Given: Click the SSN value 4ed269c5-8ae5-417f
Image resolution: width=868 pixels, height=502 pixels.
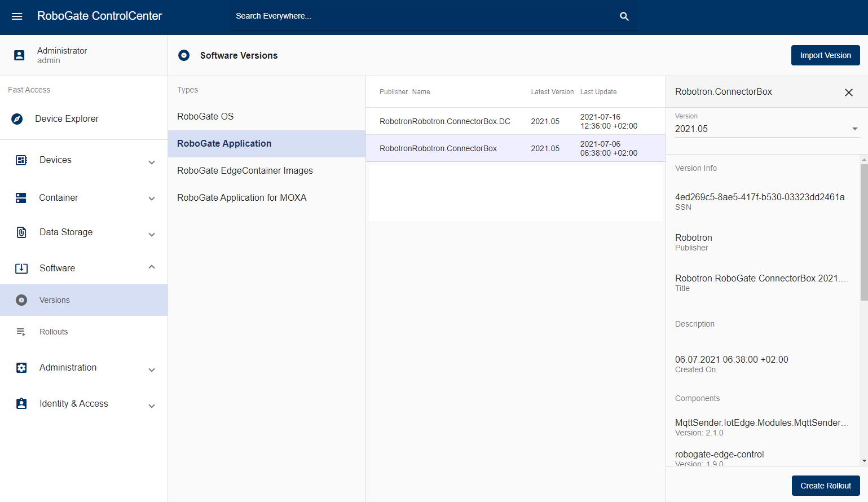Looking at the screenshot, I should coord(760,197).
